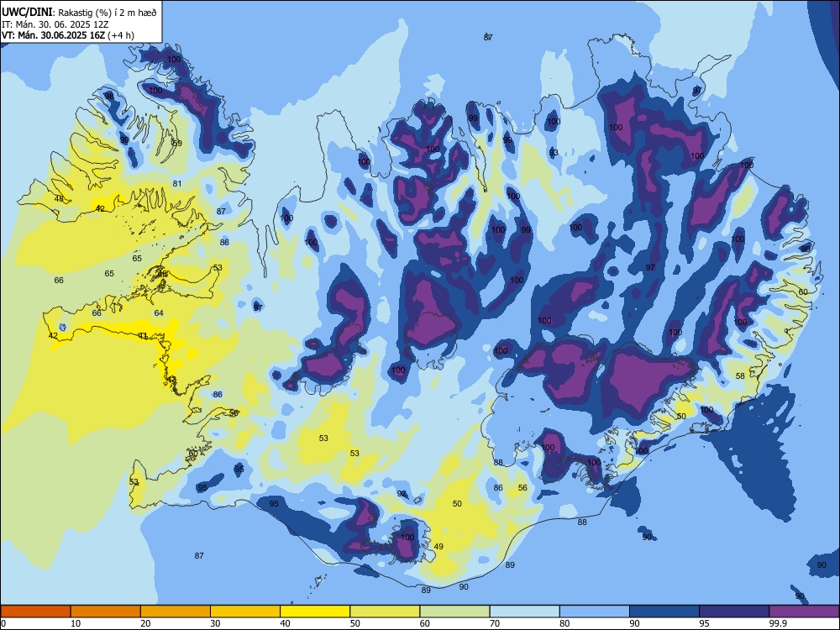Click the legend tick label '40'
Viewport: 840px width, 630px height.
(x=286, y=623)
